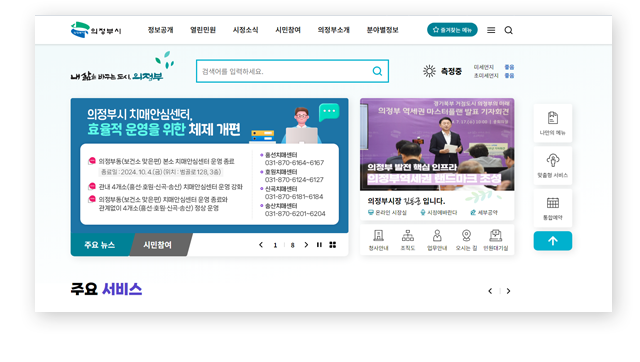Pause the banner slideshow
This screenshot has height=362, width=640.
tap(319, 245)
